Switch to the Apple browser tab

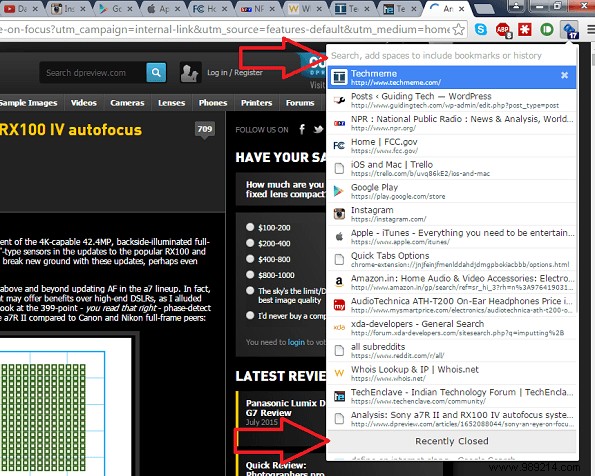(x=162, y=8)
